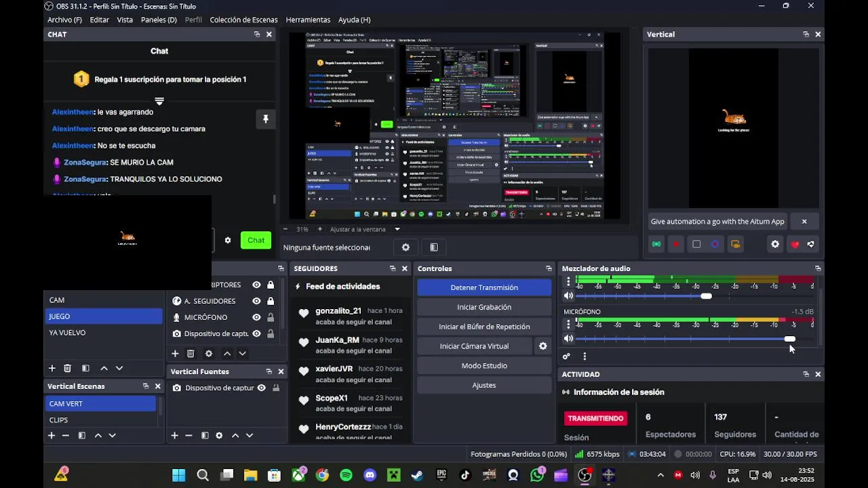Toggle visibility of A. SEGUIDORES source
Viewport: 868px width, 488px height.
coord(256,301)
